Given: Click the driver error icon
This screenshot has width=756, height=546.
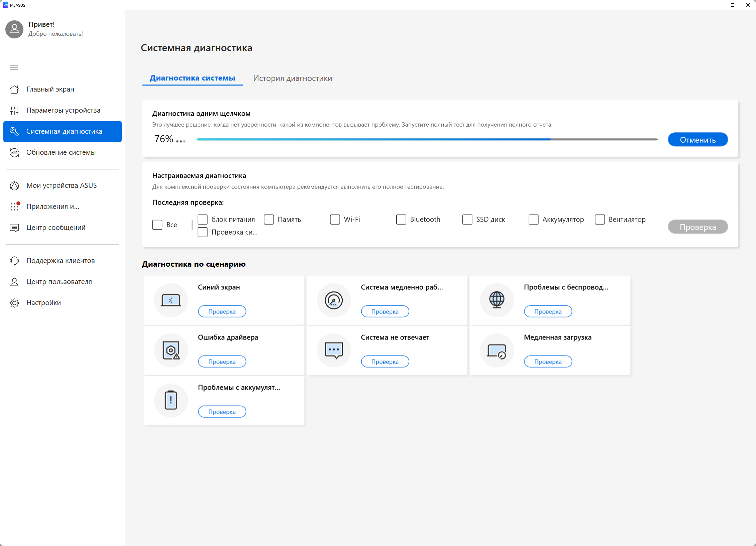Looking at the screenshot, I should 171,350.
